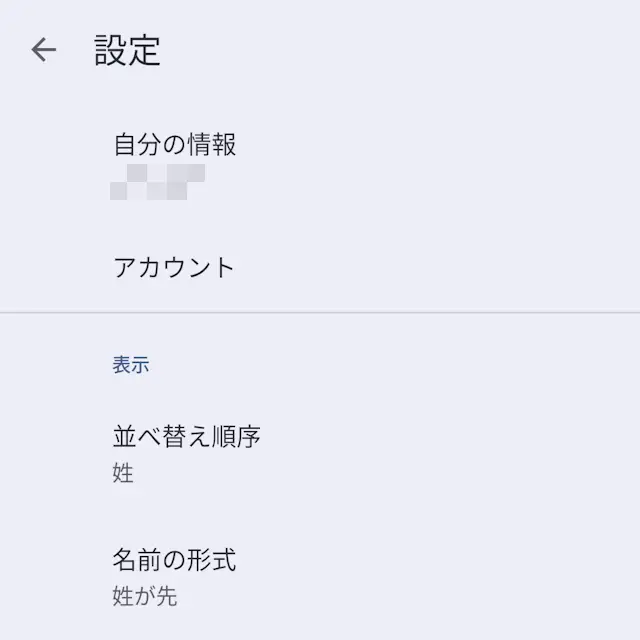Go back using the left arrow
Screen dimensions: 640x640
[44, 50]
